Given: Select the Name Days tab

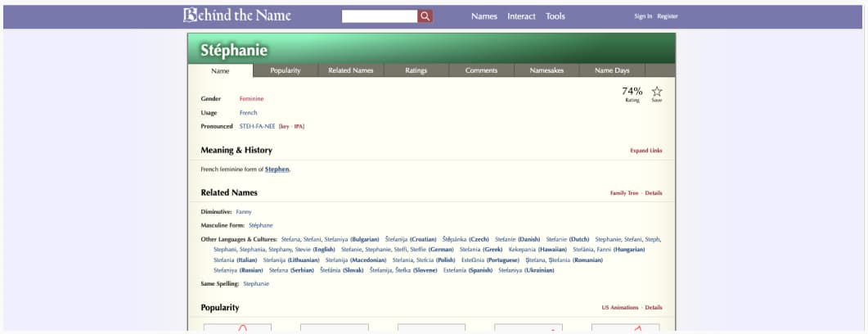Looking at the screenshot, I should pyautogui.click(x=612, y=70).
